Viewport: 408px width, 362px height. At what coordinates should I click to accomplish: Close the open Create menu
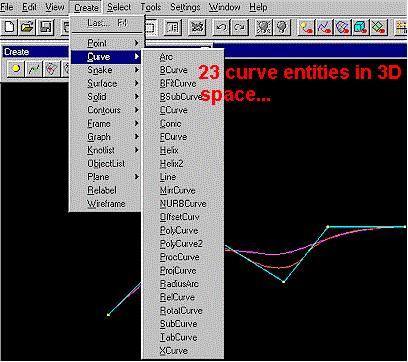coord(86,7)
